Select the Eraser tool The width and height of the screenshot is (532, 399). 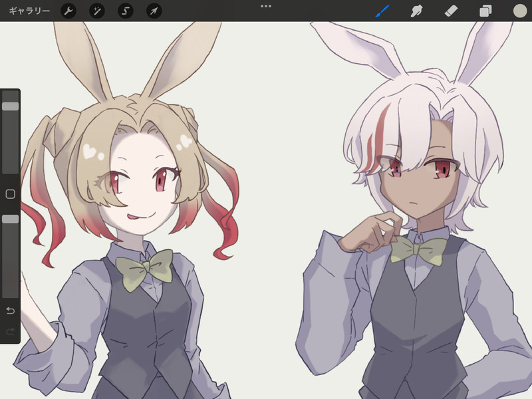click(451, 11)
